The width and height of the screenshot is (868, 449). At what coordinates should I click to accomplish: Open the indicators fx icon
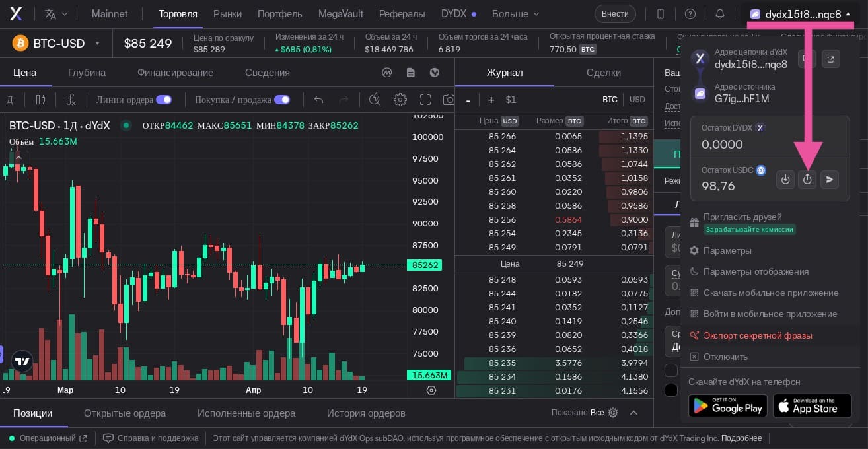point(71,100)
